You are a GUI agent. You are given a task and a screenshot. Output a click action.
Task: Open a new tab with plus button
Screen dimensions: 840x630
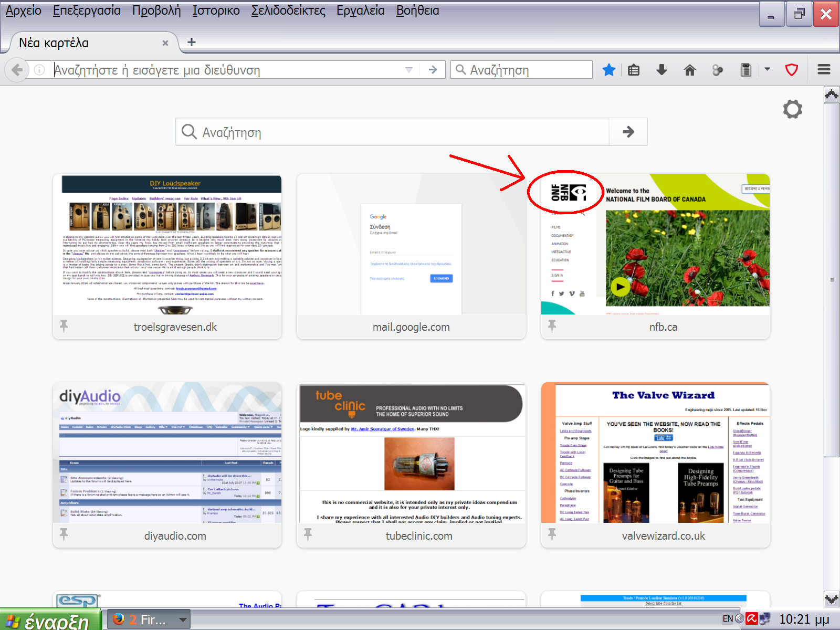click(x=192, y=43)
